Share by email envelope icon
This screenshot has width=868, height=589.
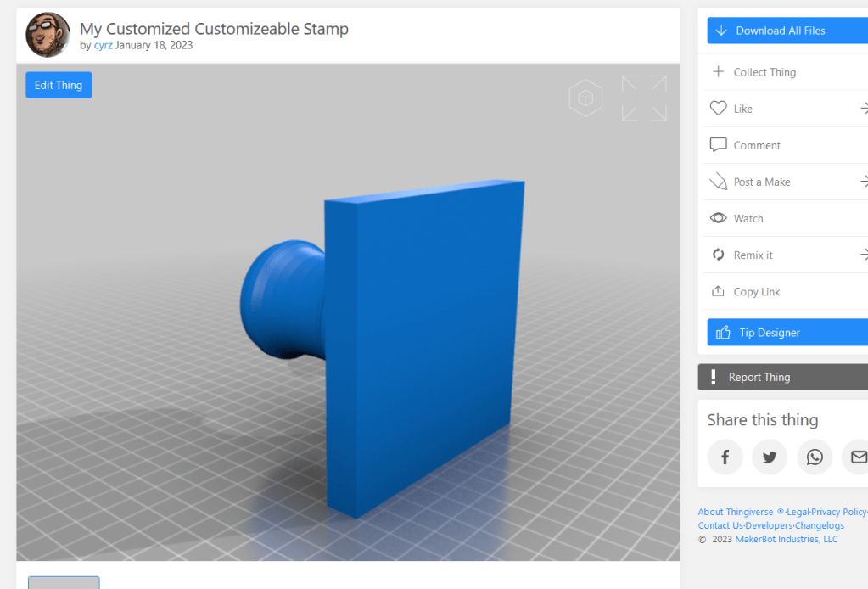(857, 457)
